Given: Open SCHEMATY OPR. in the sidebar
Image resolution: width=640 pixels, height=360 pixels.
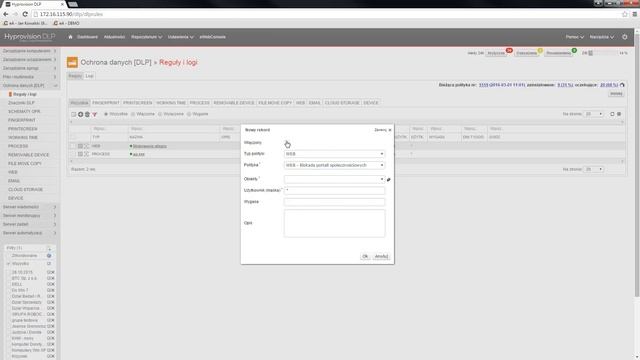Looking at the screenshot, I should (x=24, y=111).
